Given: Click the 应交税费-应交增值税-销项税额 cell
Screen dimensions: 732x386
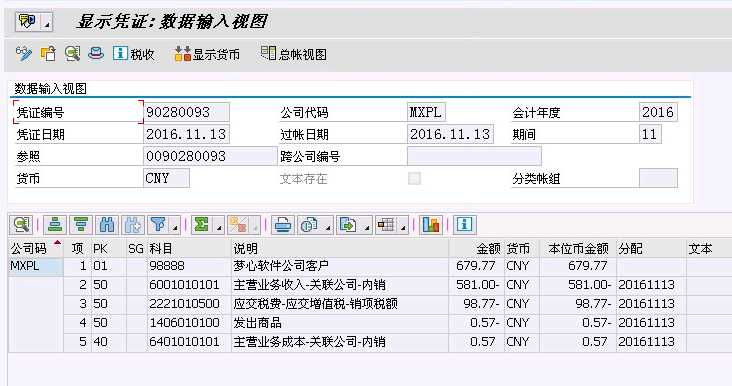Looking at the screenshot, I should click(x=340, y=304).
